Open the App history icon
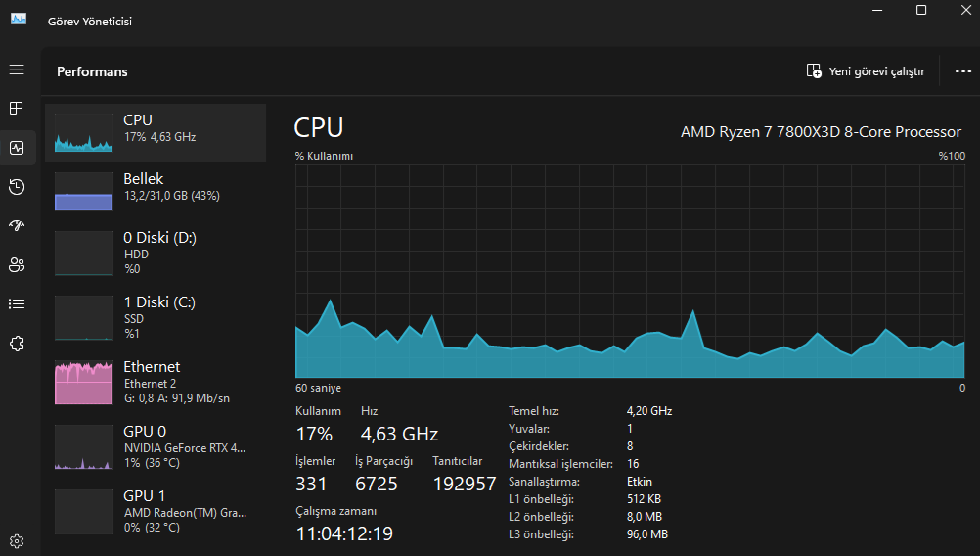Image resolution: width=980 pixels, height=556 pixels. click(x=17, y=187)
